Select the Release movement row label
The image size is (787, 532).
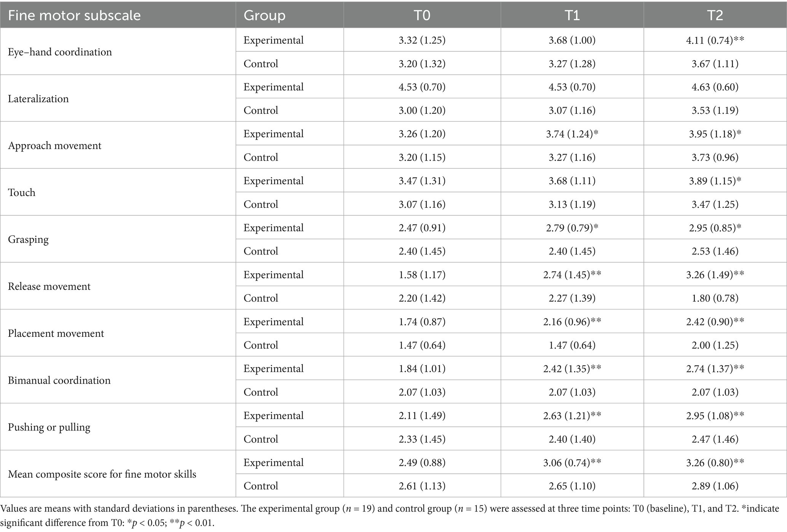[49, 286]
